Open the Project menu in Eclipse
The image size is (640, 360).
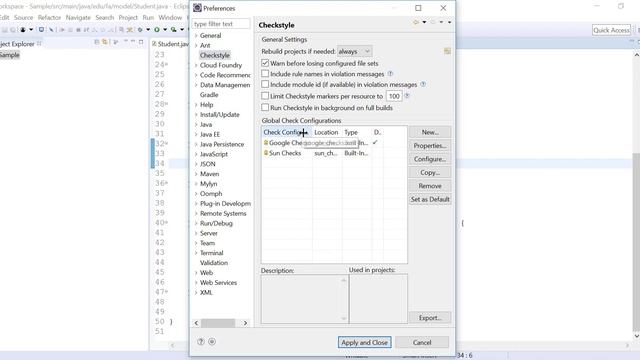pyautogui.click(x=128, y=18)
